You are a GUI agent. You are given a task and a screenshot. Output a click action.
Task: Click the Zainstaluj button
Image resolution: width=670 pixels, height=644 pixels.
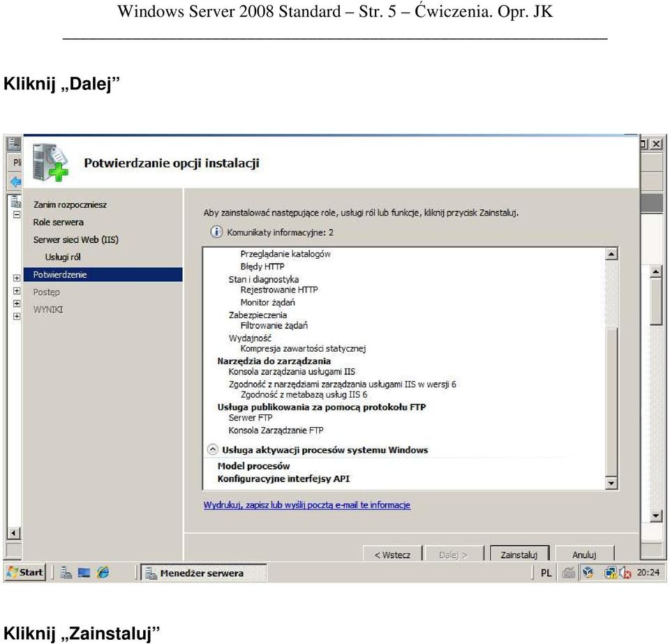[519, 554]
